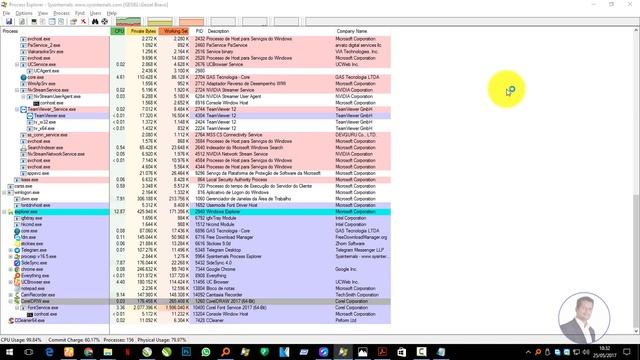Sort by the Private Bytes column header
640x360 pixels.
point(142,31)
